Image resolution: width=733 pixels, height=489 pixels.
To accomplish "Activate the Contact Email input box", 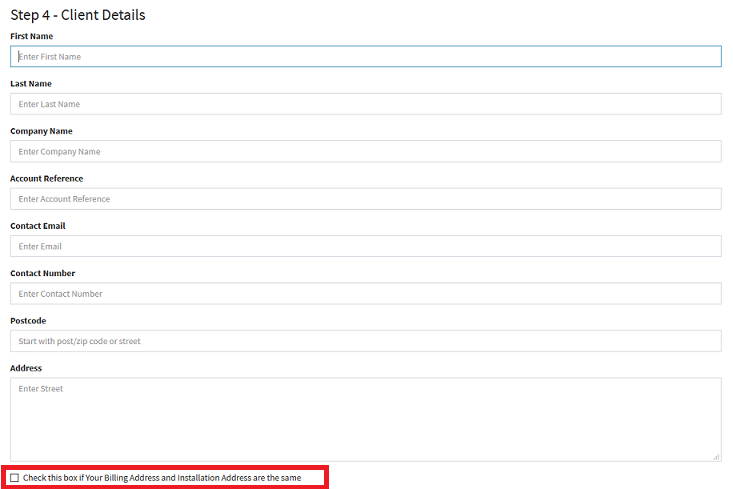I will click(x=366, y=246).
